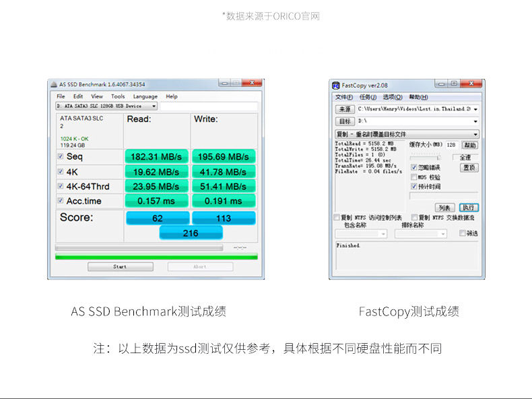Click the 1024 K - OK alignment status

coord(74,139)
